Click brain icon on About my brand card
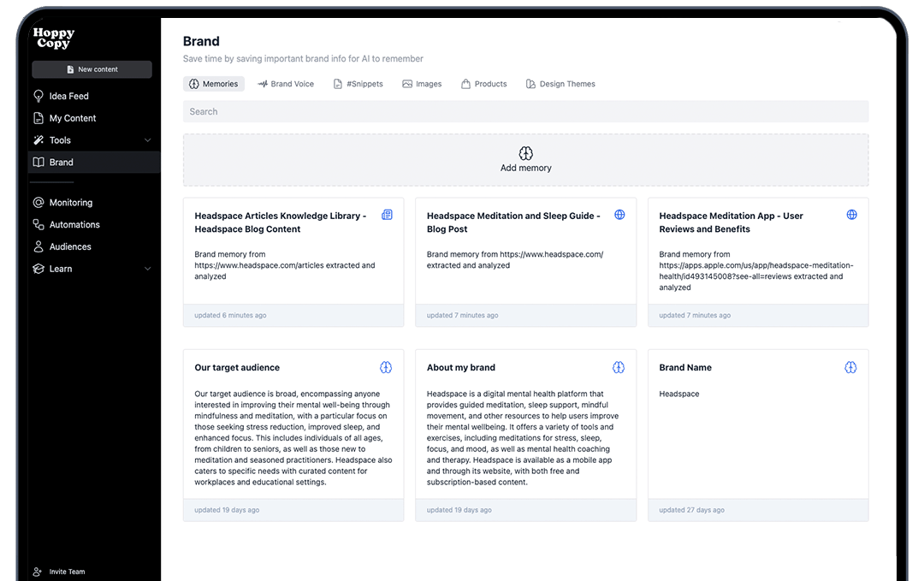Image resolution: width=924 pixels, height=581 pixels. (x=619, y=368)
